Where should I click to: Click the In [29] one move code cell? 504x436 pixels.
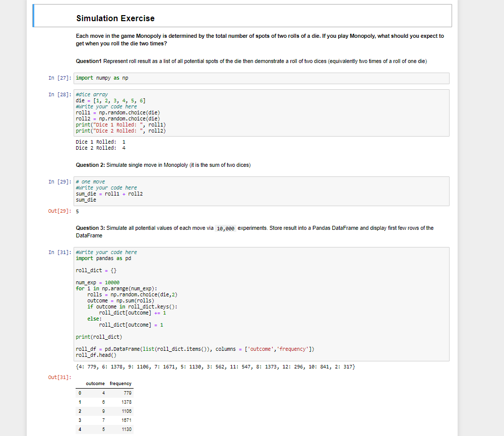(x=261, y=191)
